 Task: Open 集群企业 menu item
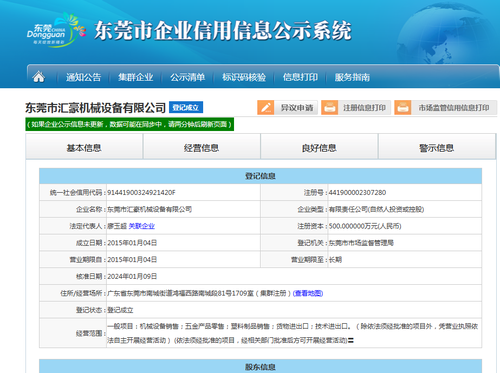[136, 77]
